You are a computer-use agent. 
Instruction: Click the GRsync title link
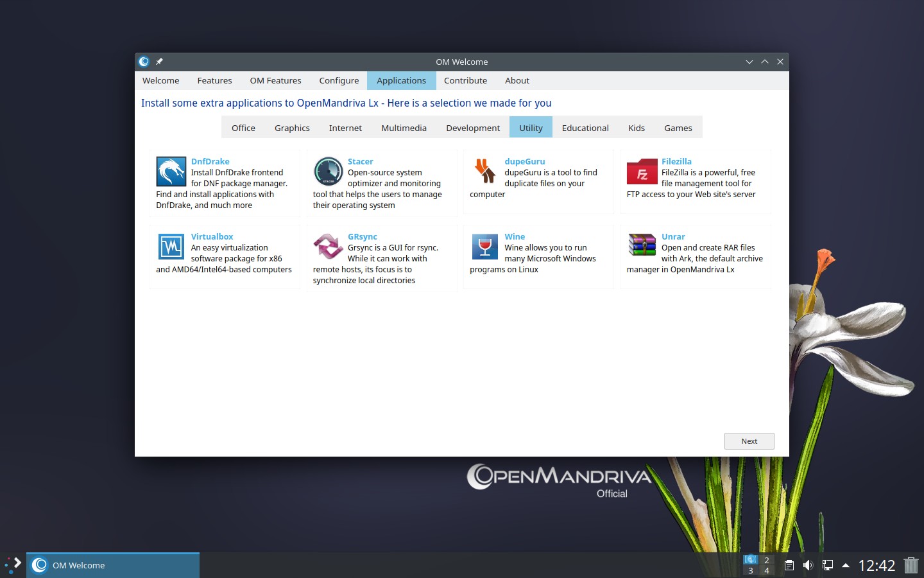pyautogui.click(x=363, y=237)
